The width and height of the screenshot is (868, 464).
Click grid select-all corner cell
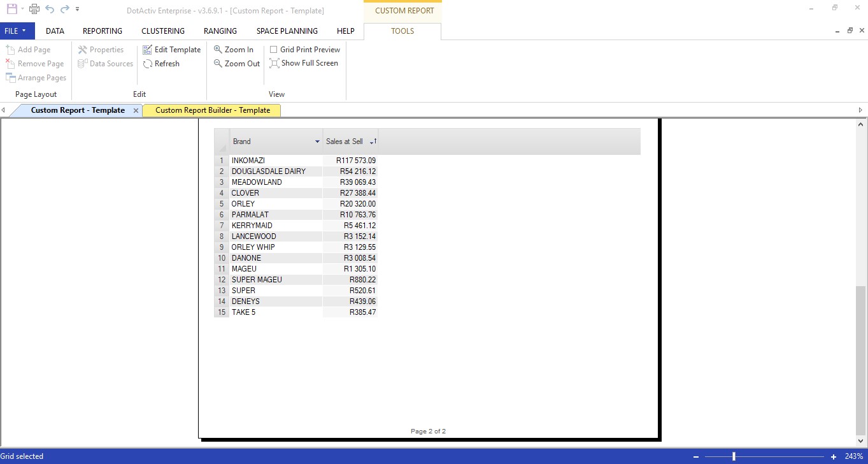coord(222,141)
